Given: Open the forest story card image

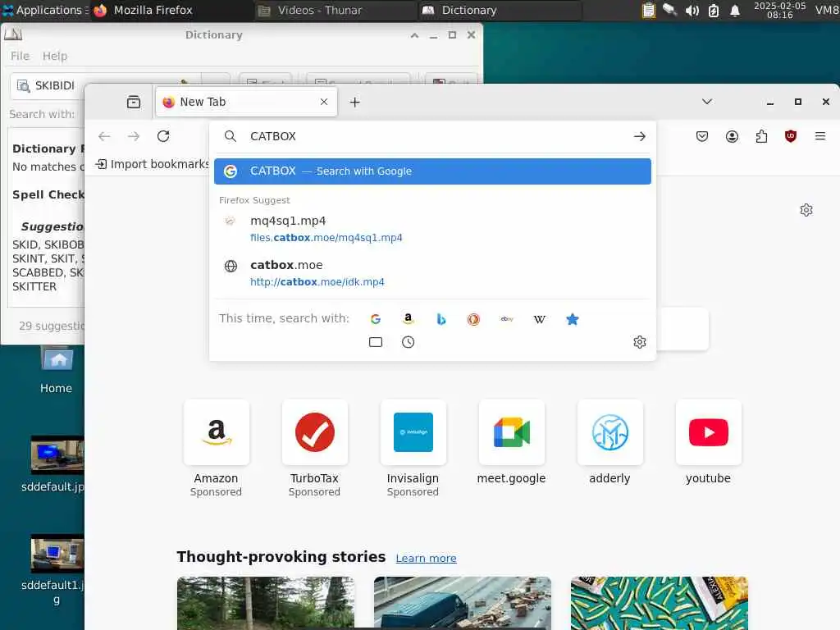Looking at the screenshot, I should [x=266, y=603].
